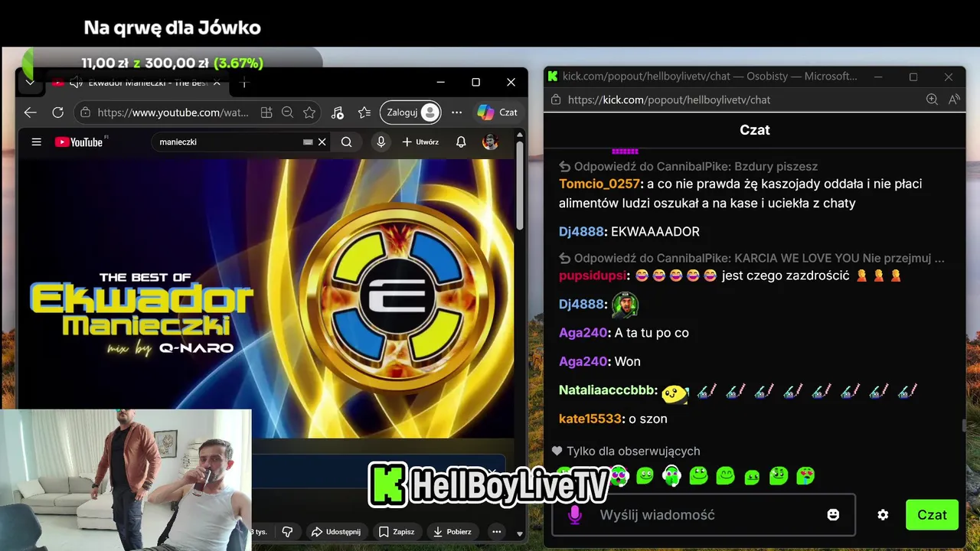Image resolution: width=980 pixels, height=551 pixels.
Task: Click the purple microphone in chat input
Action: pyautogui.click(x=575, y=515)
